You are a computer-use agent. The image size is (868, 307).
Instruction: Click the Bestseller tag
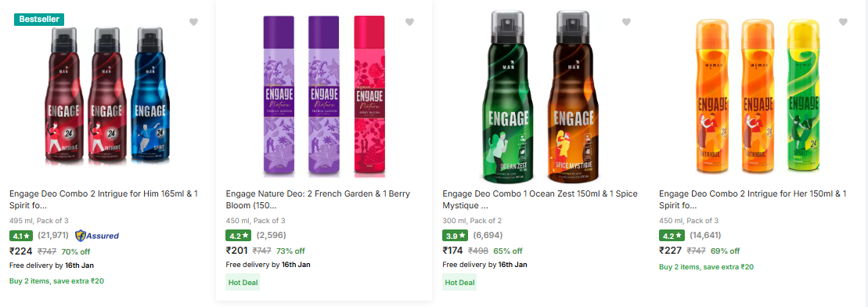coord(39,19)
